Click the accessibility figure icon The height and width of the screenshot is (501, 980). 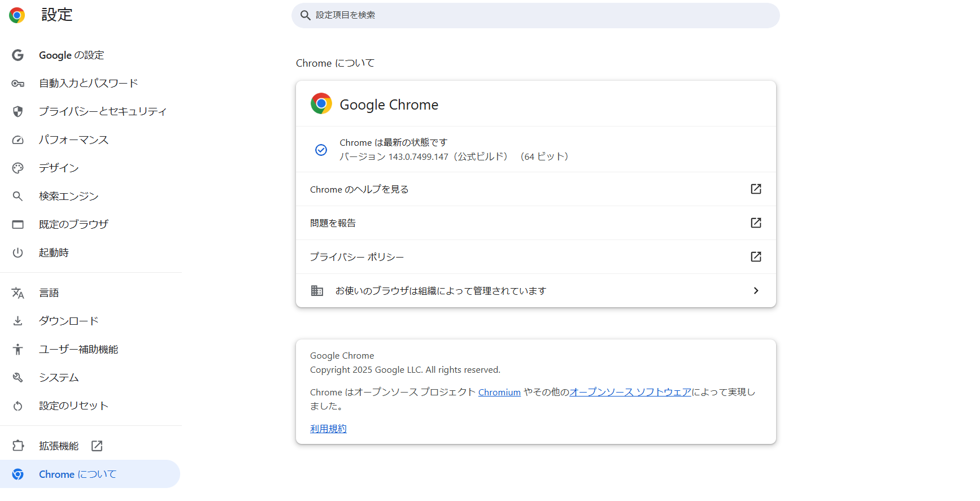point(18,350)
